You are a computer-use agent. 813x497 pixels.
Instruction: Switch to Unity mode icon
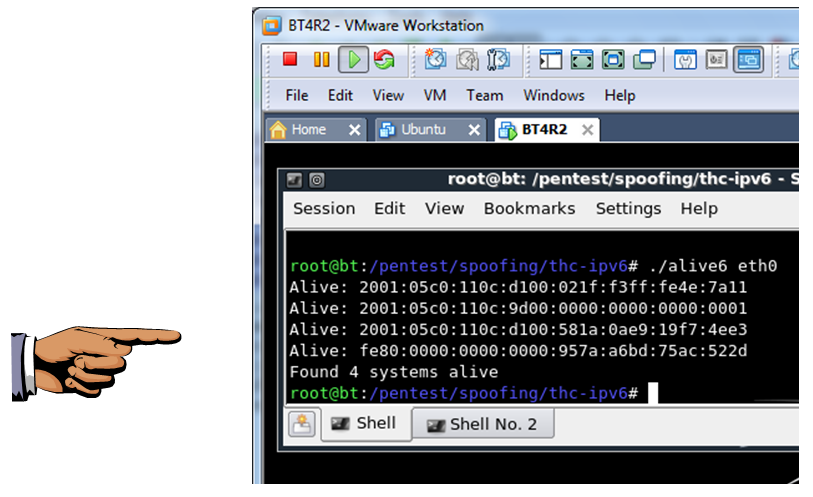click(613, 60)
